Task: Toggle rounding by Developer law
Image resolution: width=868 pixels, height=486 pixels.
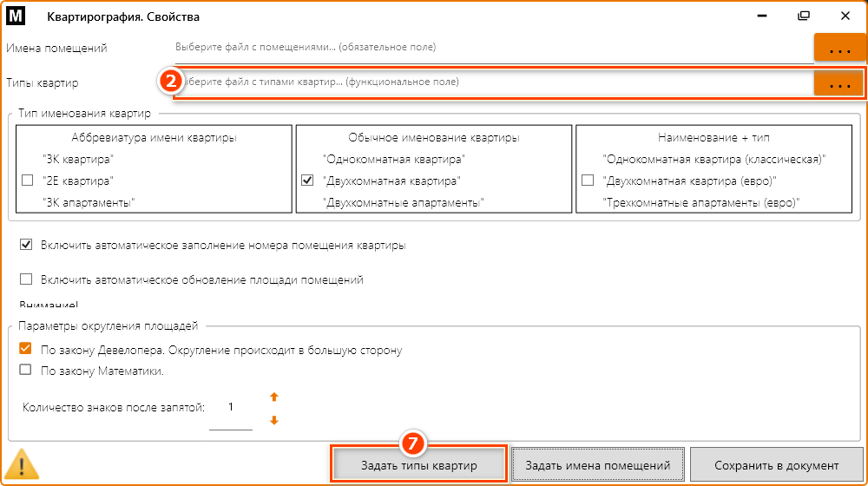Action: 26,350
